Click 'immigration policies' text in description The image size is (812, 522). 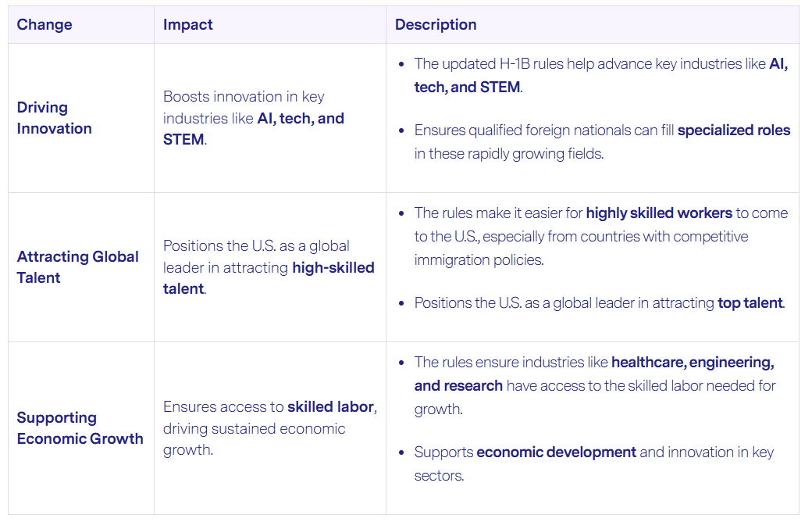tap(479, 259)
